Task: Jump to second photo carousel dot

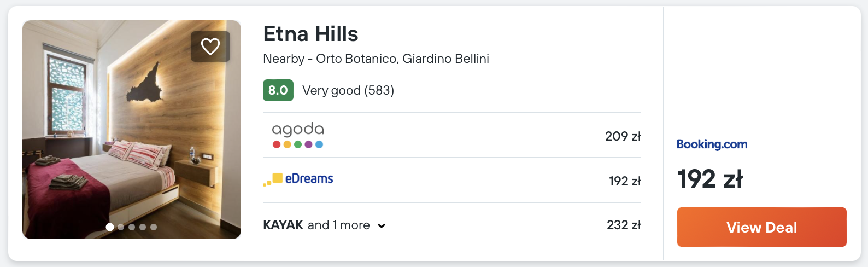Action: [x=121, y=227]
